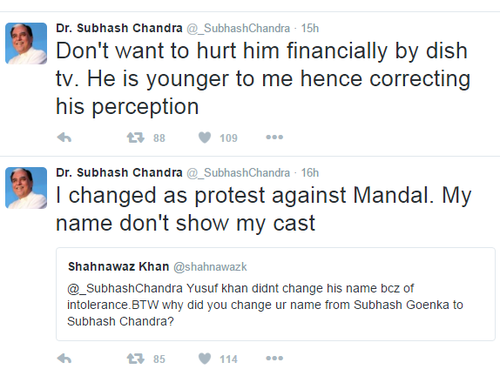500x376 pixels.
Task: Open Subhash Chandra avatar on first tweet
Action: [26, 43]
